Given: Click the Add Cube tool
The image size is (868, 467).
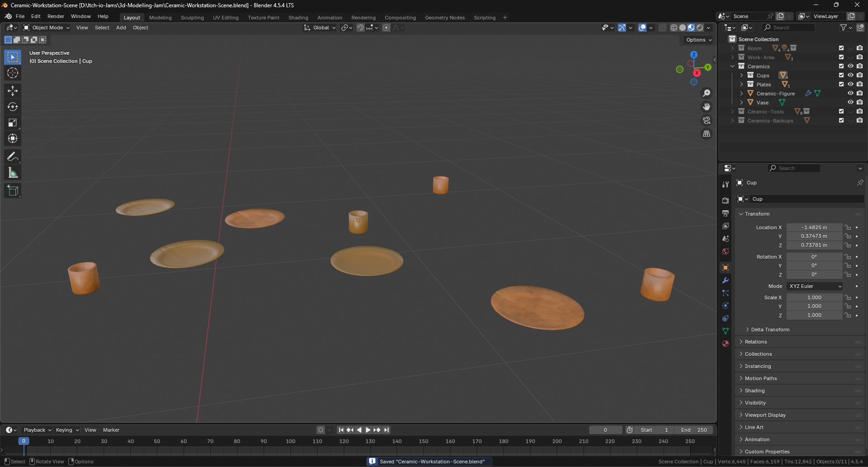Looking at the screenshot, I should click(13, 191).
